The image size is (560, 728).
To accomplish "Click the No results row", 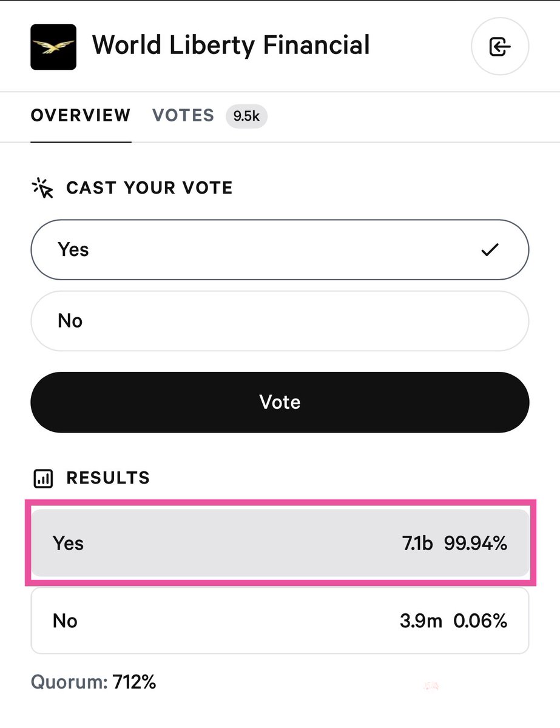I will [x=280, y=621].
